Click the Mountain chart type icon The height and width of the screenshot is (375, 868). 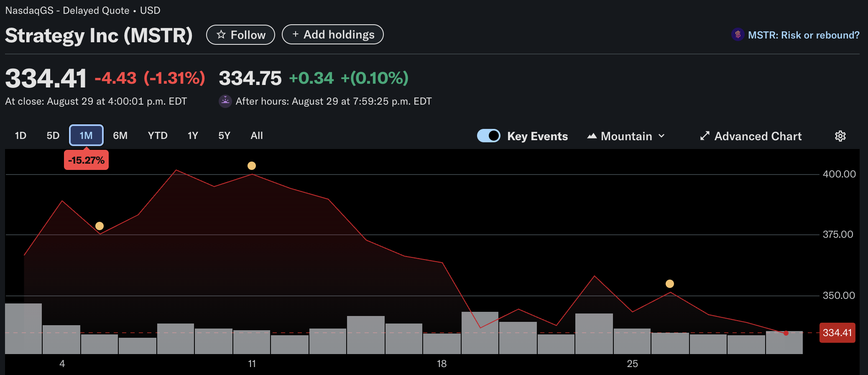tap(592, 136)
